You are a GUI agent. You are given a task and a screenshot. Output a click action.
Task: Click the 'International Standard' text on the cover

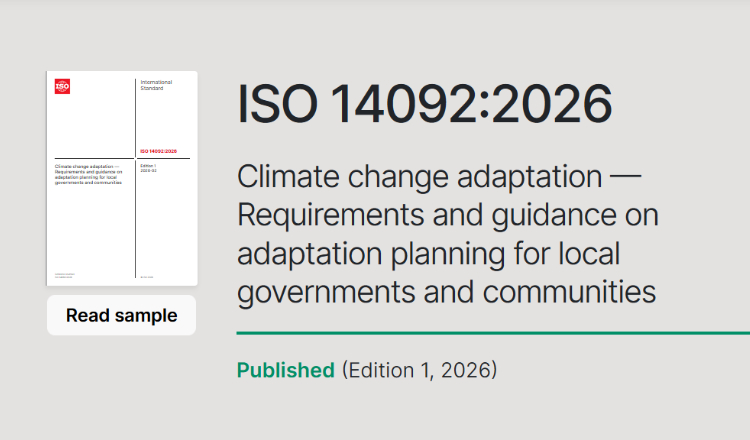coord(155,85)
